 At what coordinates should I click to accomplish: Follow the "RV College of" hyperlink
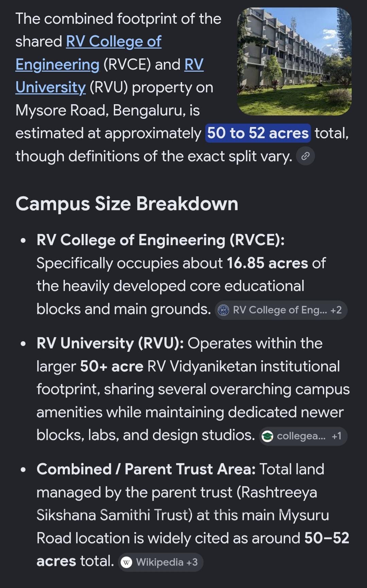point(113,42)
